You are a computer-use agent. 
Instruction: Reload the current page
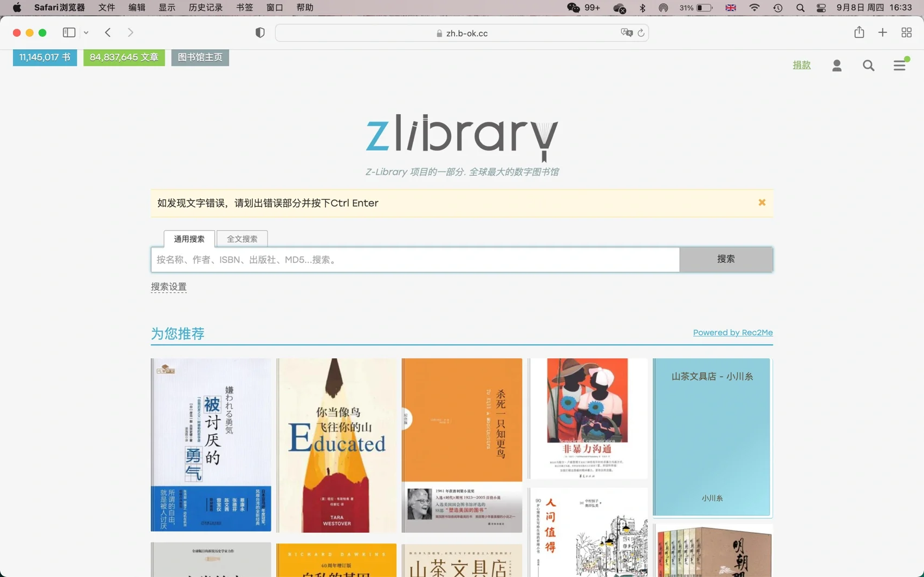(641, 32)
